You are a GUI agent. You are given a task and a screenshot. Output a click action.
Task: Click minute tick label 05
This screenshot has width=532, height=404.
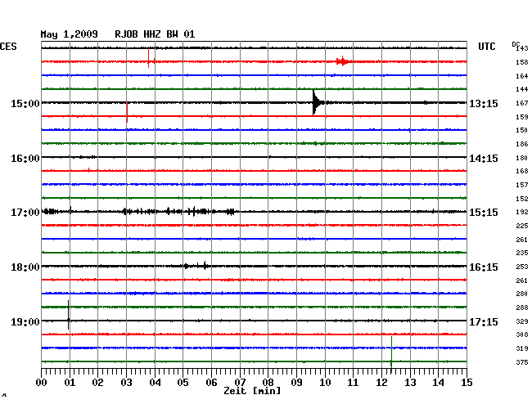(183, 382)
